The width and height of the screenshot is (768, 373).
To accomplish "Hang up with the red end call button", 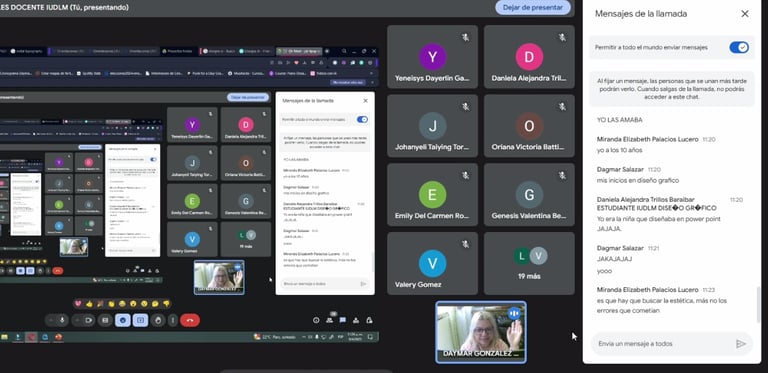I will tap(190, 320).
